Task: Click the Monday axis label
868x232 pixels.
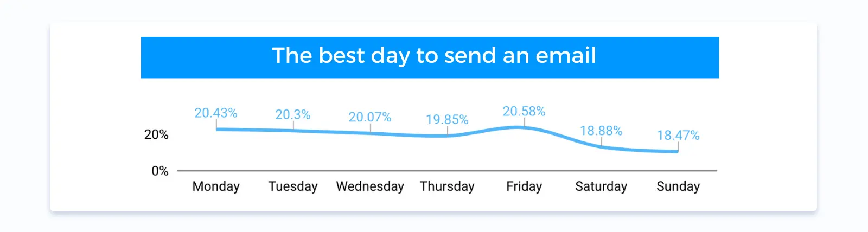Action: pyautogui.click(x=216, y=186)
